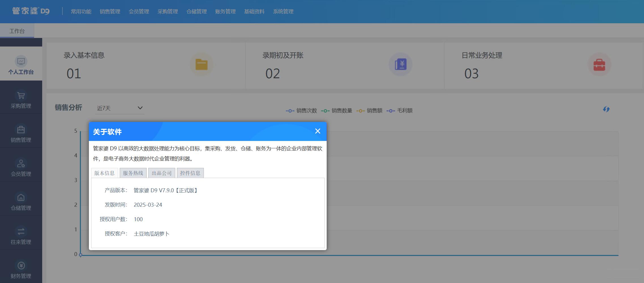Image resolution: width=644 pixels, height=283 pixels.
Task: Open the 销售管理 top menu
Action: 110,12
